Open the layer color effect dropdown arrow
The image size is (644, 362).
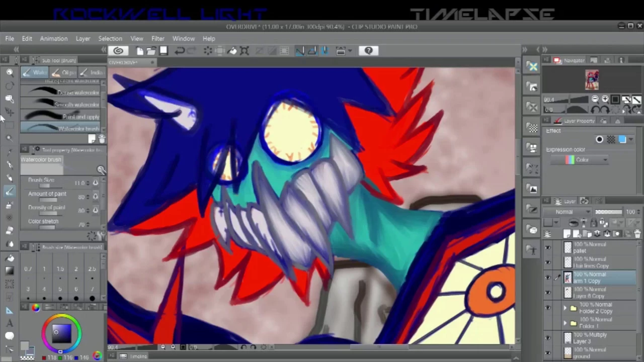[x=631, y=140]
